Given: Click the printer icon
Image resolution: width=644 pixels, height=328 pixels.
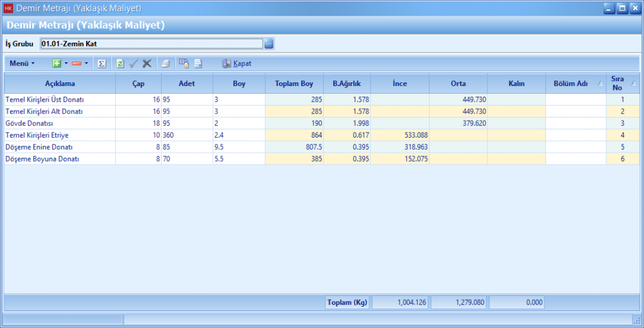Looking at the screenshot, I should pos(165,63).
